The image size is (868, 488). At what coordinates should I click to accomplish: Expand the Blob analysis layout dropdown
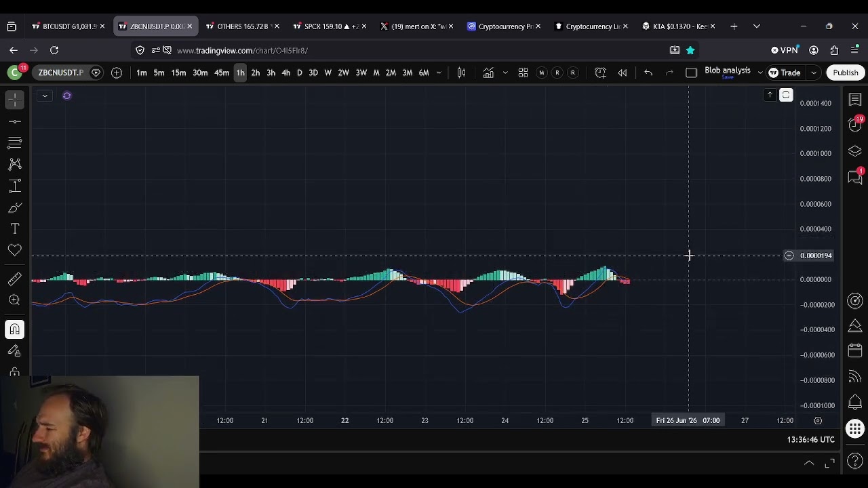759,73
